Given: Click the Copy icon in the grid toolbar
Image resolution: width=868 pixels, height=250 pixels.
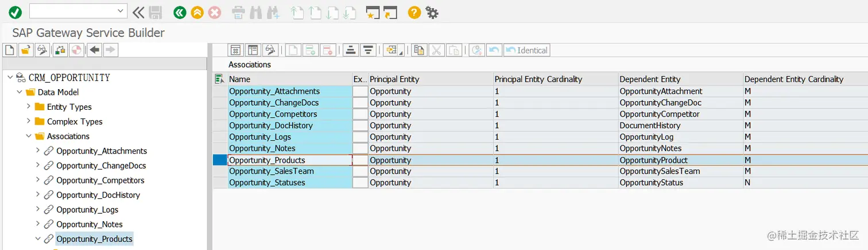Looking at the screenshot, I should coord(420,50).
